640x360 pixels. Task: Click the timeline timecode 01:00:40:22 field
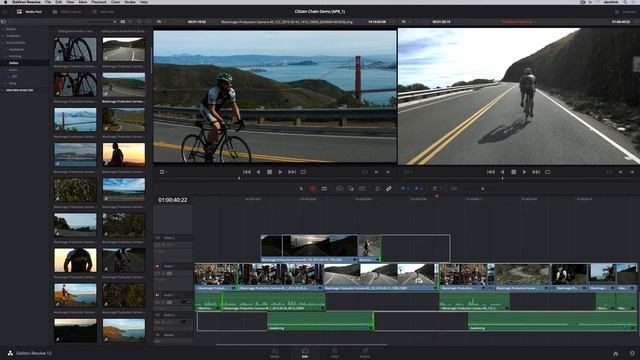[x=173, y=200]
